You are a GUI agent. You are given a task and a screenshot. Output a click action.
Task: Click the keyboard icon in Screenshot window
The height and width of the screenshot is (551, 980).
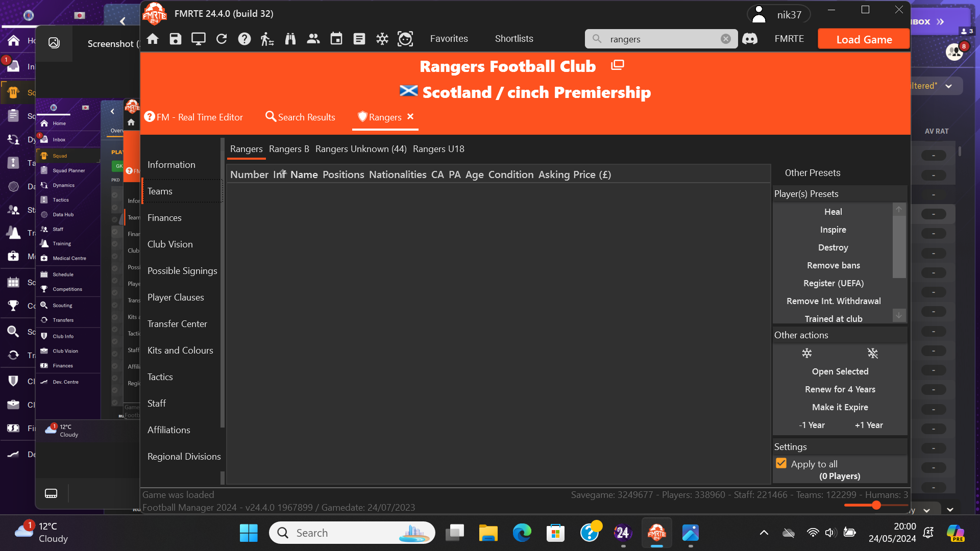click(51, 493)
